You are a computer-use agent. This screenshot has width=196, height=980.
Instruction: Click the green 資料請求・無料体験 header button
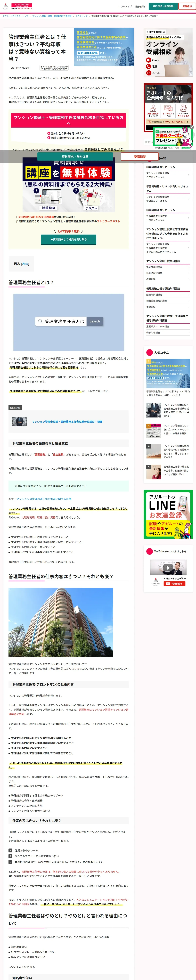(x=163, y=7)
